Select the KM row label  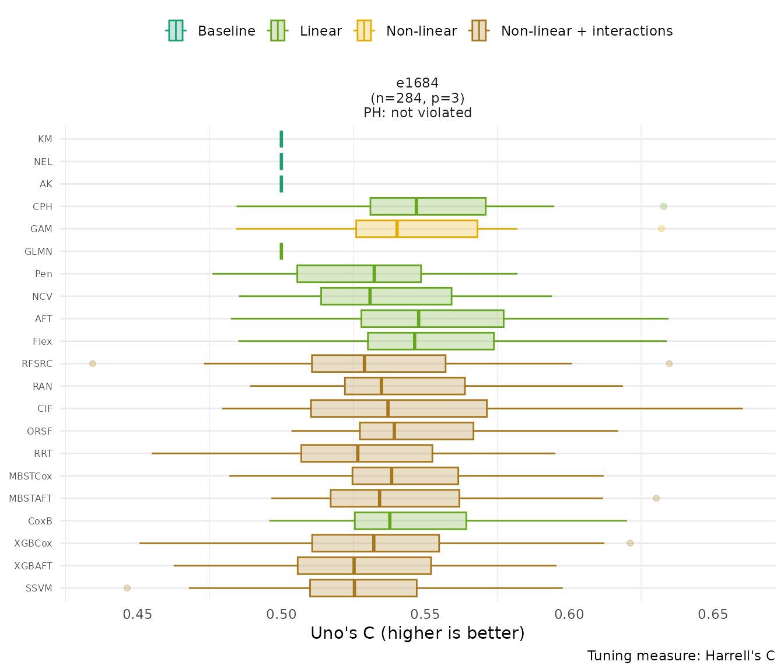click(45, 139)
